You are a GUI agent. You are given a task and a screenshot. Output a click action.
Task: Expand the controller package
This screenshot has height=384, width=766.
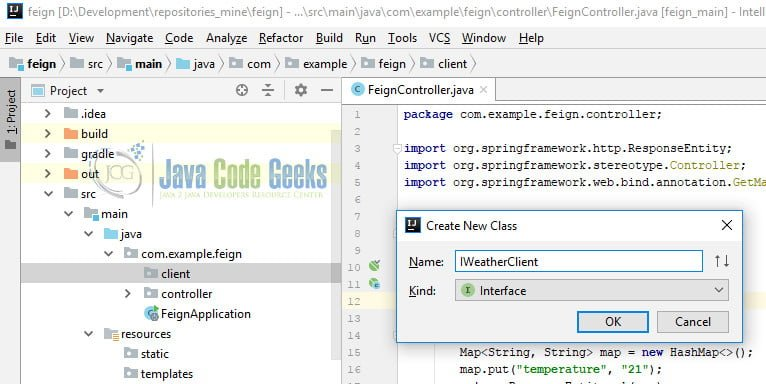128,294
